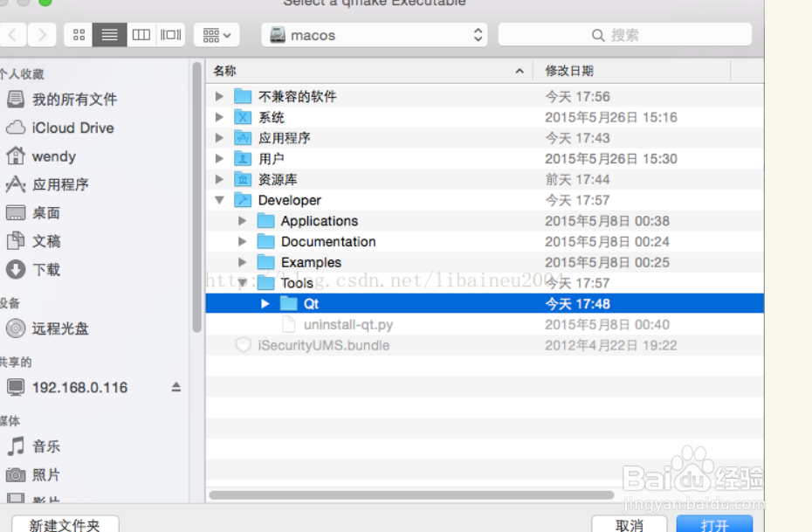The height and width of the screenshot is (532, 812).
Task: Switch to column view mode
Action: 140,34
